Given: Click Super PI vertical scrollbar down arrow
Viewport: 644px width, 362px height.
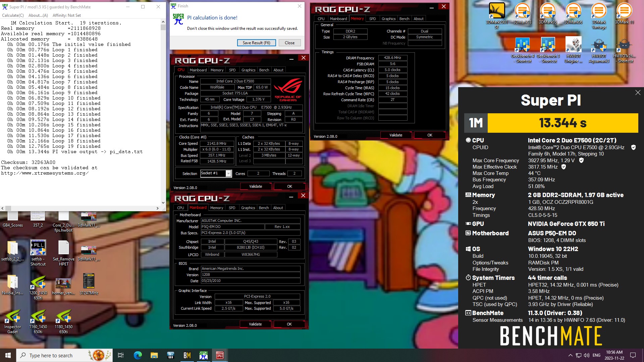Looking at the screenshot, I should coord(163,202).
